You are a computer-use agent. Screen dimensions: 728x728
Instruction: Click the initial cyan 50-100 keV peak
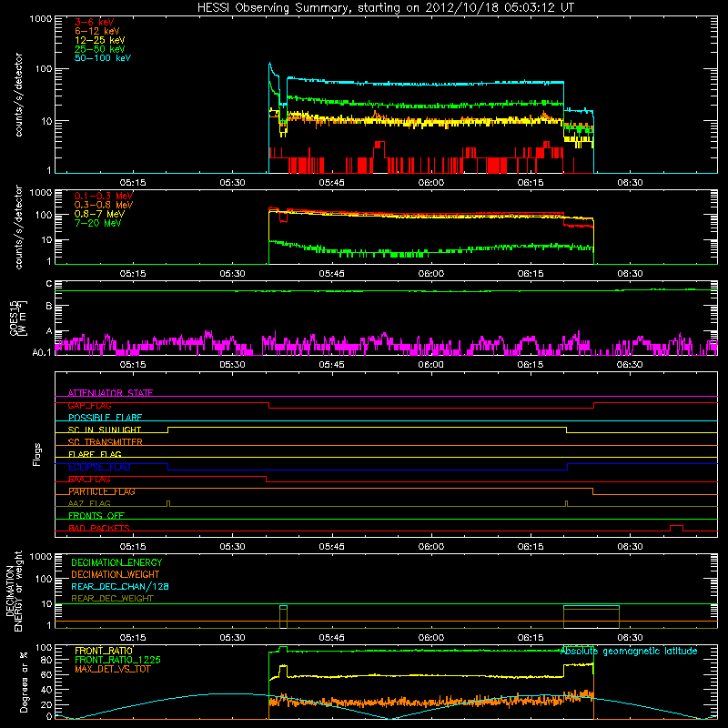pyautogui.click(x=270, y=65)
